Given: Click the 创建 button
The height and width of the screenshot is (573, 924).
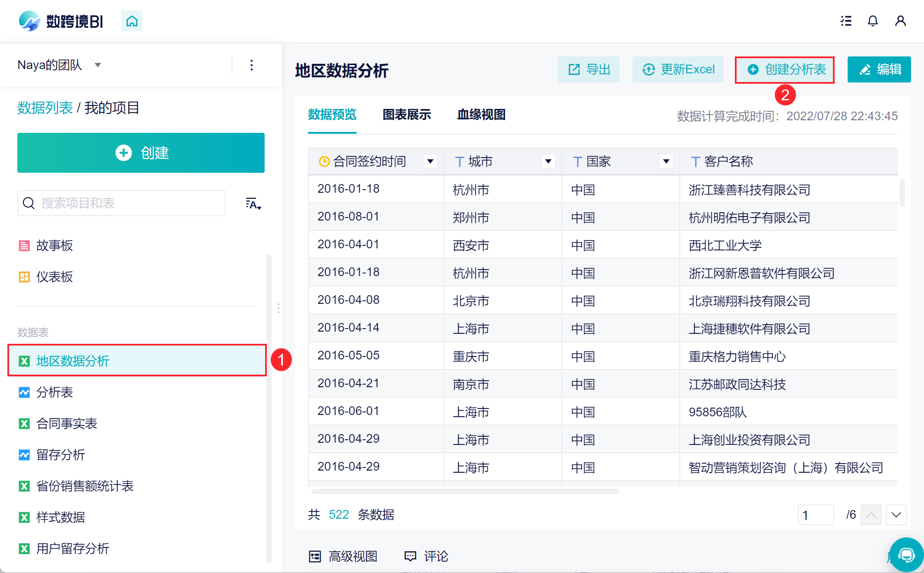Looking at the screenshot, I should [x=141, y=153].
